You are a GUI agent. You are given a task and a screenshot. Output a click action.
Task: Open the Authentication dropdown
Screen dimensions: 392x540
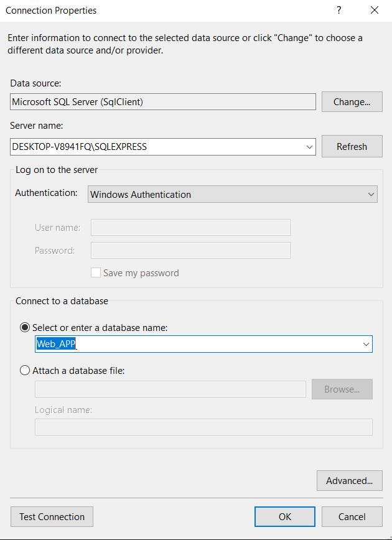tap(370, 194)
